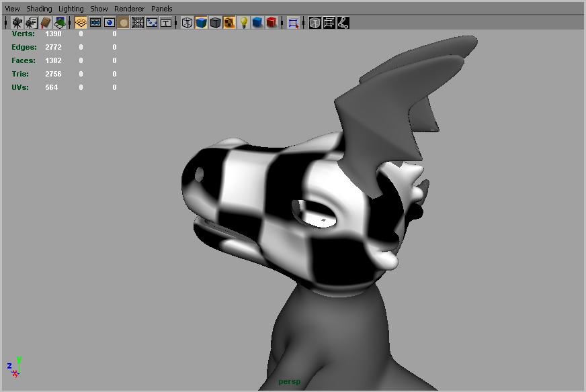Open the Panels menu

(161, 9)
